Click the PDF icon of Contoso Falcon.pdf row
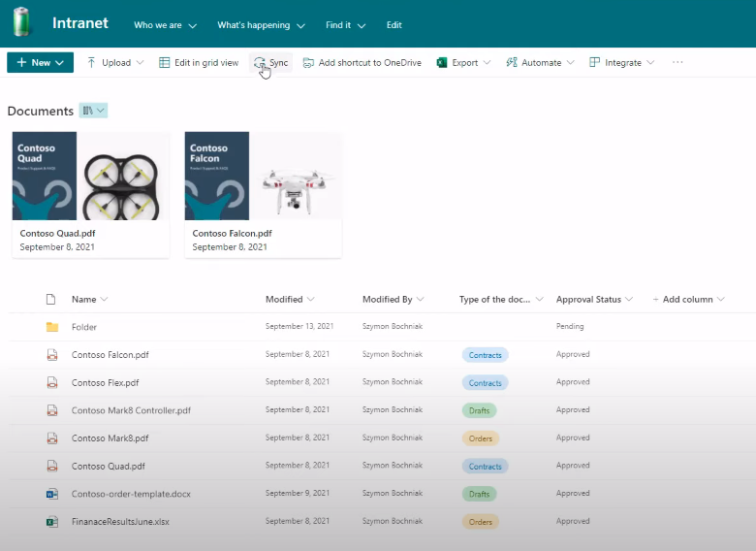This screenshot has height=551, width=756. (x=52, y=355)
